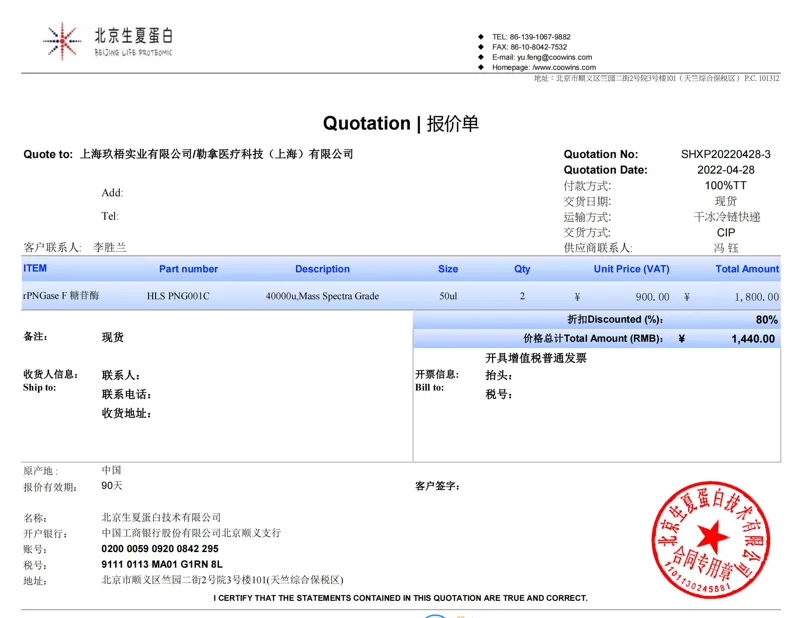Click the Ship to: label
The width and height of the screenshot is (800, 618).
[39, 387]
